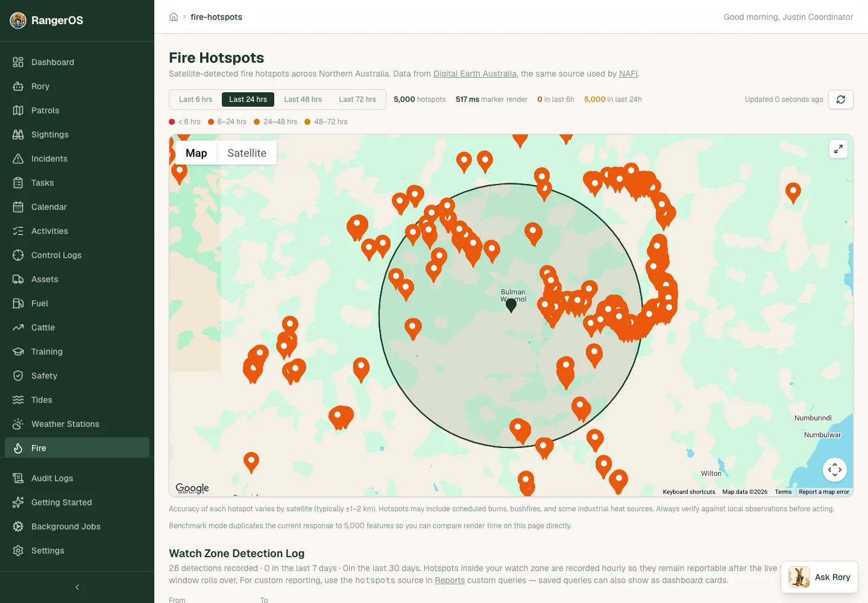Click the fire-hotspots breadcrumb text
The width and height of the screenshot is (868, 603).
click(216, 17)
